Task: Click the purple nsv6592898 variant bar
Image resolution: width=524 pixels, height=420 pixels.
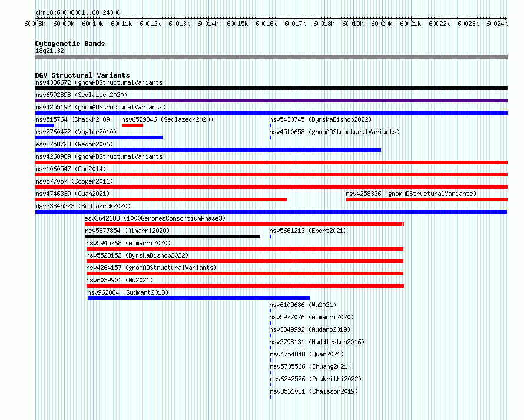Action: 271,101
